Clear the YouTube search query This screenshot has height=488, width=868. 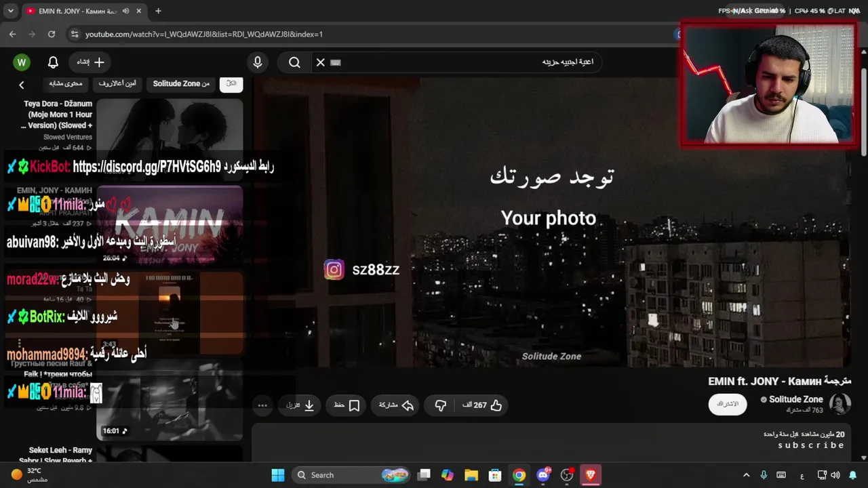coord(321,62)
